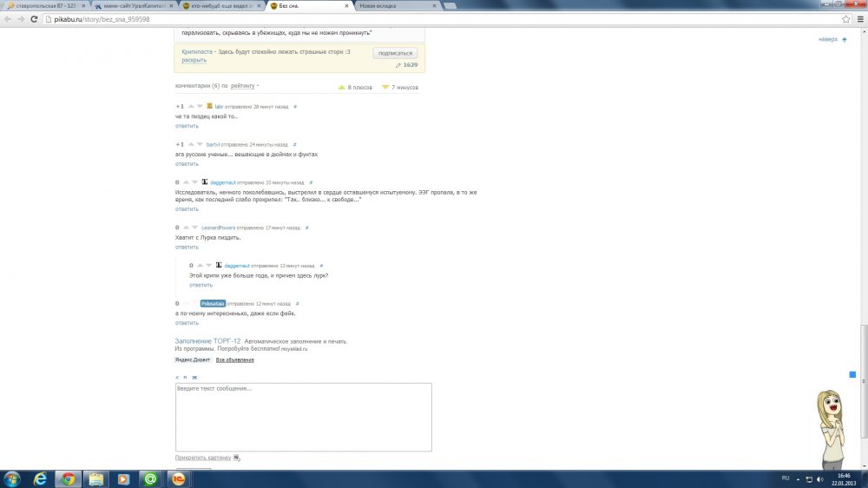Open the Chrome menu icon
The height and width of the screenshot is (488, 868).
(858, 18)
